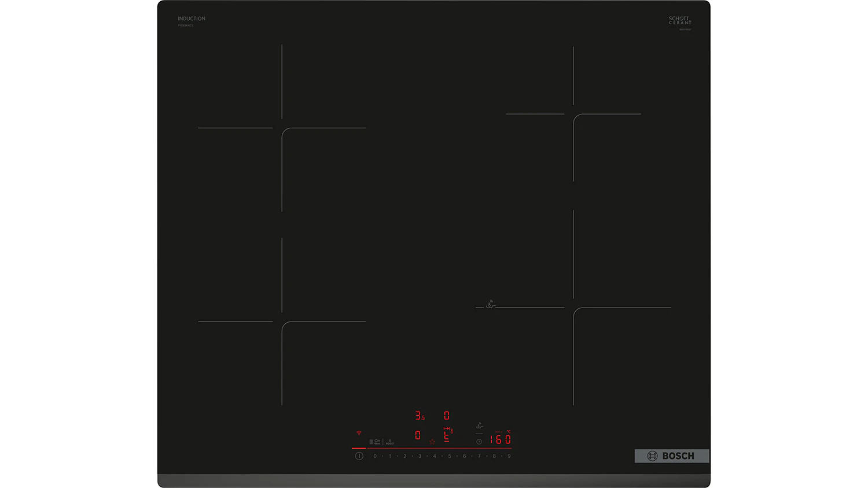Viewport: 868px width, 488px height.
Task: Select the upper zone display showing 0
Action: click(x=447, y=416)
